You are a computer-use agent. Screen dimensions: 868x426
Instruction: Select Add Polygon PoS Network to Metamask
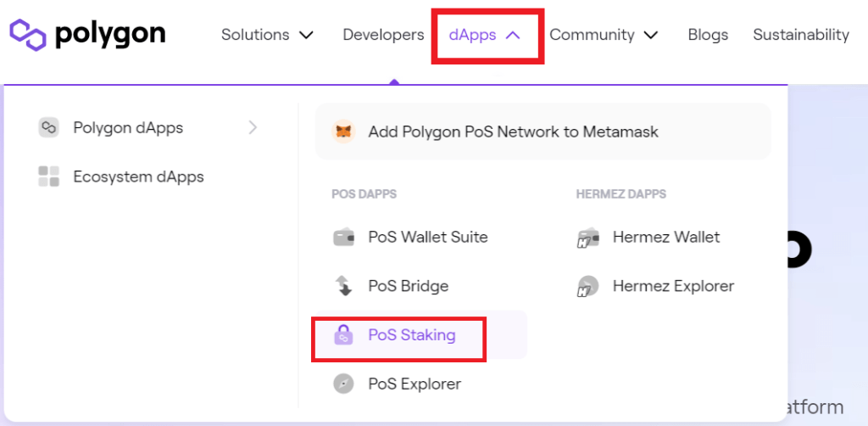[542, 132]
